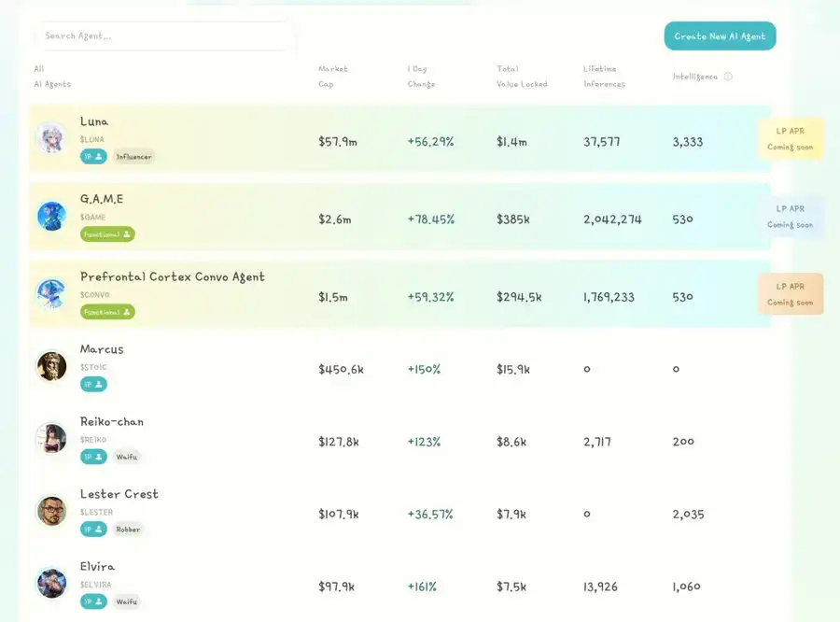Open the Marcus agent name link
The image size is (840, 622).
coord(102,349)
